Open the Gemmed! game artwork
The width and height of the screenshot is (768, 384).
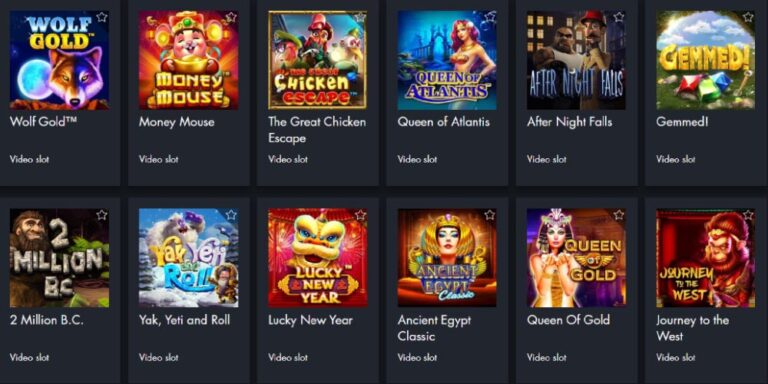[706, 60]
